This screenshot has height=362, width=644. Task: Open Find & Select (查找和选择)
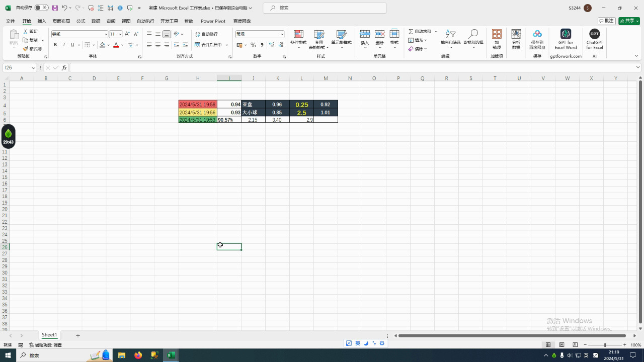[x=473, y=39]
